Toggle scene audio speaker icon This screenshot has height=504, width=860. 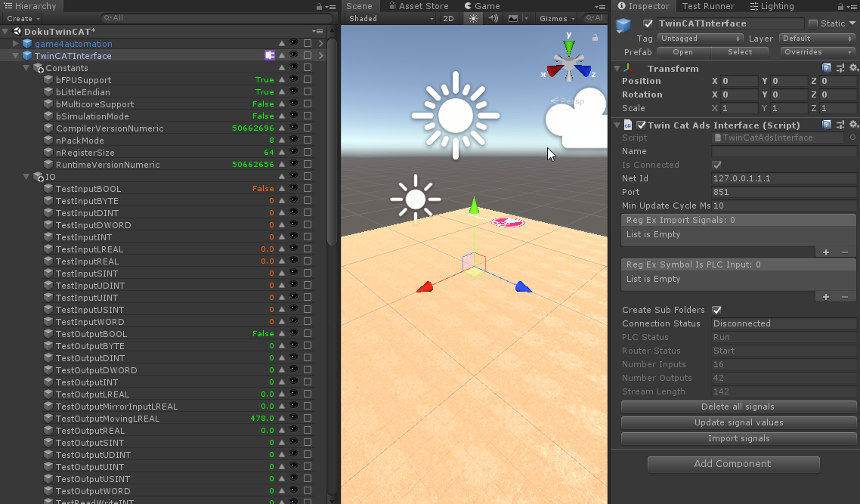coord(493,18)
